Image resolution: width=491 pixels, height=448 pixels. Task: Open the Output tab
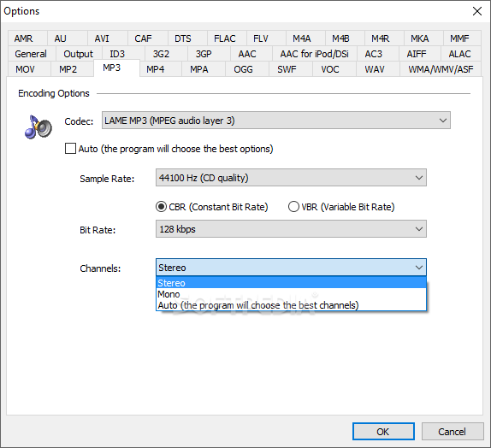tap(79, 54)
